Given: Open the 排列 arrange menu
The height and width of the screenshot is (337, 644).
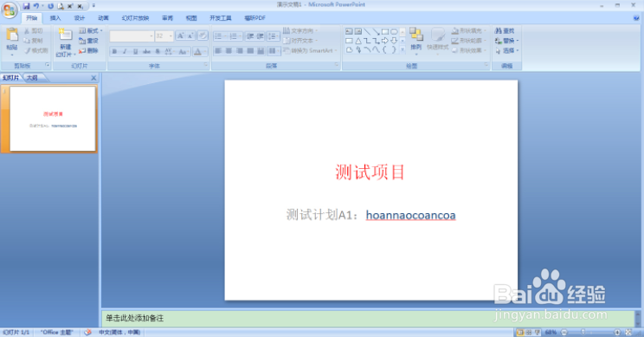Looking at the screenshot, I should pyautogui.click(x=416, y=42).
